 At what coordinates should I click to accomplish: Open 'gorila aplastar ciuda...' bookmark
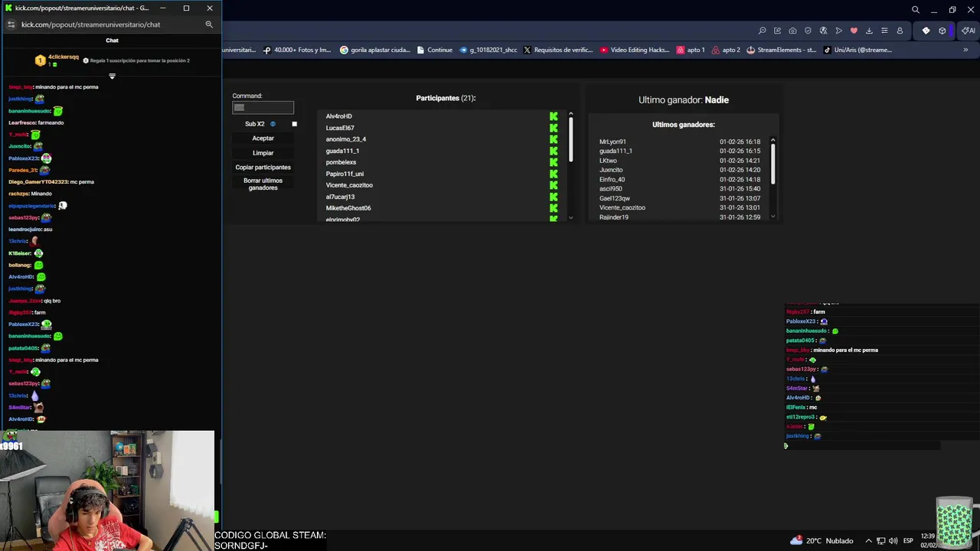375,50
